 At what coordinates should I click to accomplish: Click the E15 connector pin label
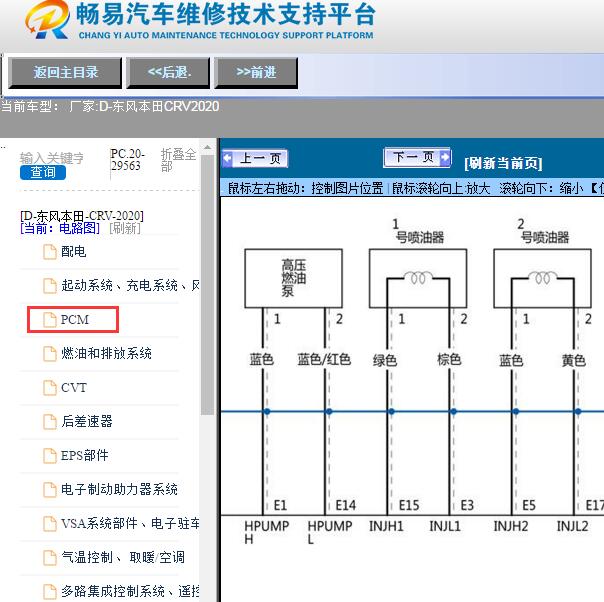(409, 505)
